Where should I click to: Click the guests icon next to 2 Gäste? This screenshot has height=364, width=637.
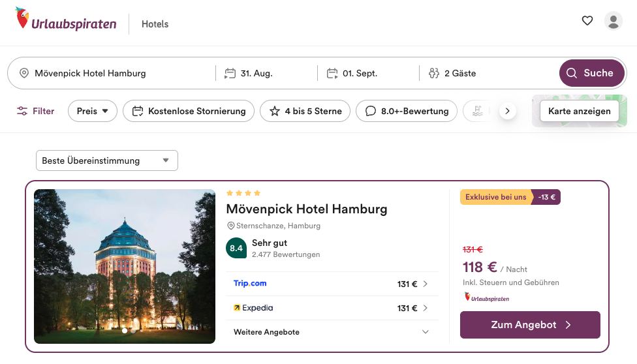pyautogui.click(x=434, y=73)
